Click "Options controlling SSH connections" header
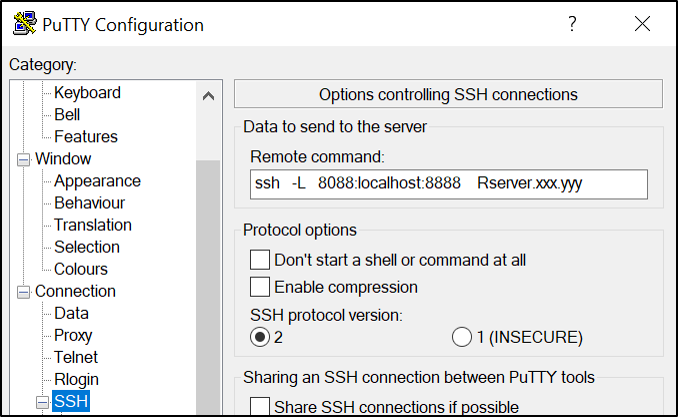This screenshot has width=678, height=417. coord(448,94)
